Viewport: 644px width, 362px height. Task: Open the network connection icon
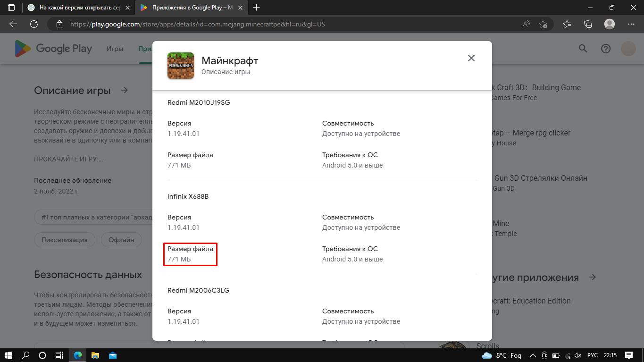(x=568, y=355)
